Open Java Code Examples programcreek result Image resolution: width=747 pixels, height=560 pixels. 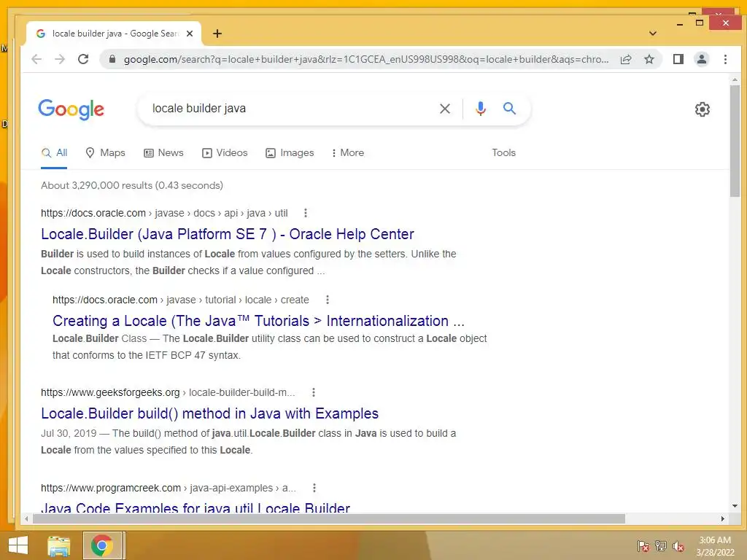tap(196, 507)
